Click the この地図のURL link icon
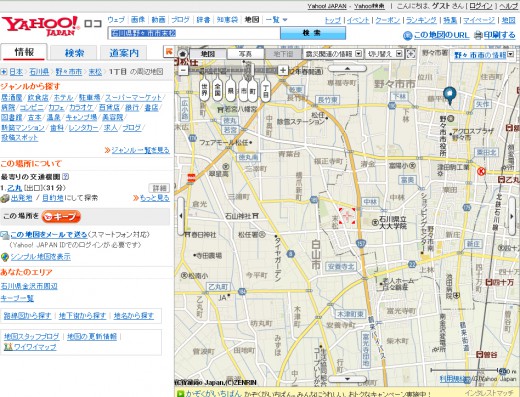 point(407,36)
